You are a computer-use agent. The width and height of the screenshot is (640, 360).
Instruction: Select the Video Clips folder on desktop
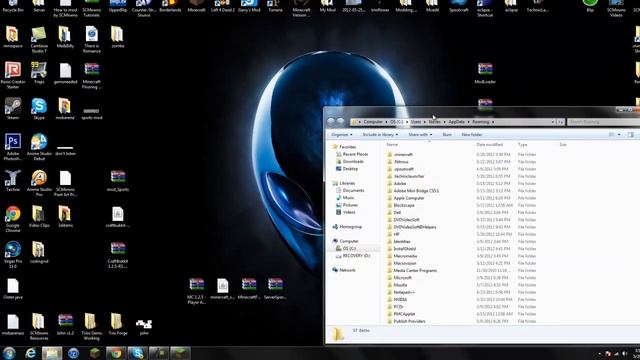click(x=39, y=217)
